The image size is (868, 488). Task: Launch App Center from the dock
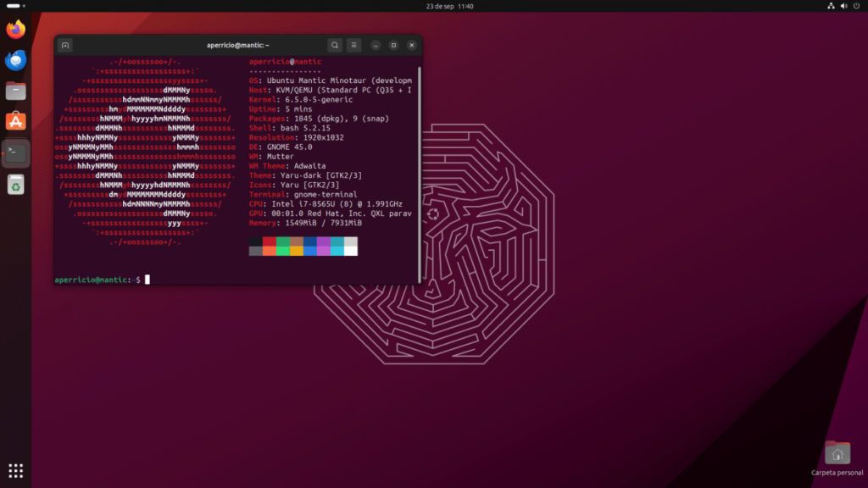click(x=15, y=120)
